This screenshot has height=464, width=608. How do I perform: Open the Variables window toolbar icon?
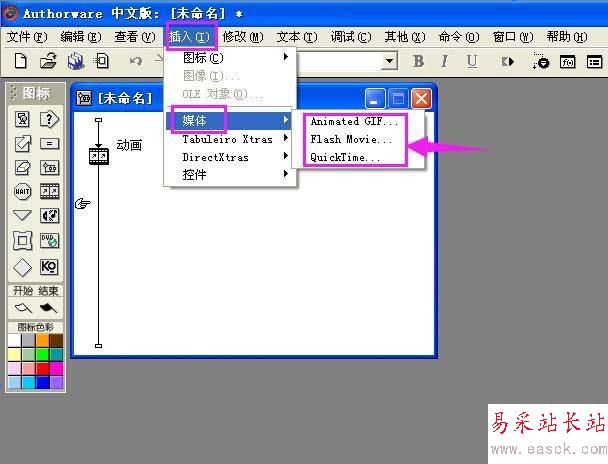(x=594, y=62)
